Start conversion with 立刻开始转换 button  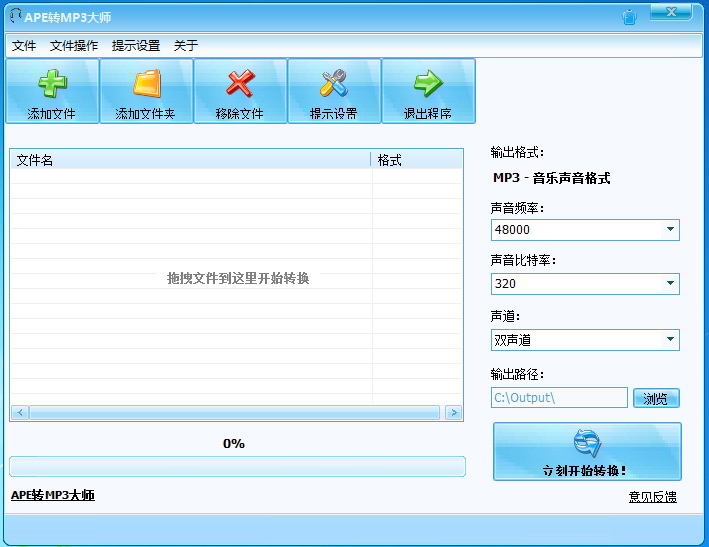[587, 451]
